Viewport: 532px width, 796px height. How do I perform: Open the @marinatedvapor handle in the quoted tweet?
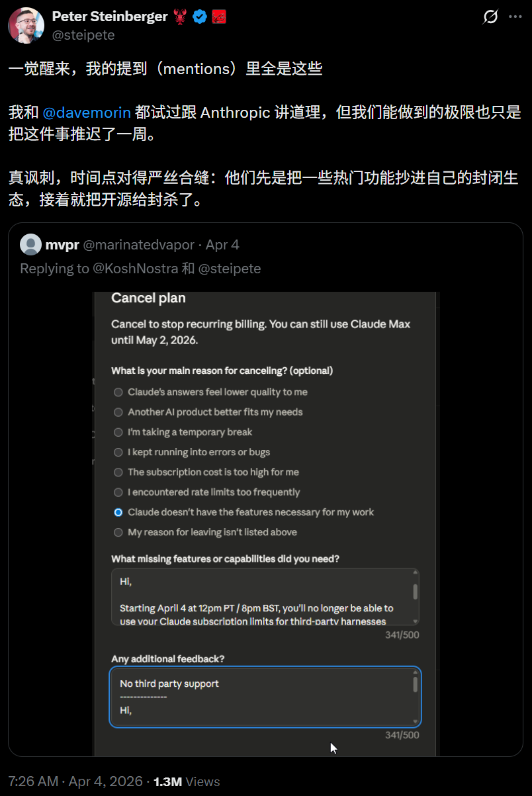(139, 245)
